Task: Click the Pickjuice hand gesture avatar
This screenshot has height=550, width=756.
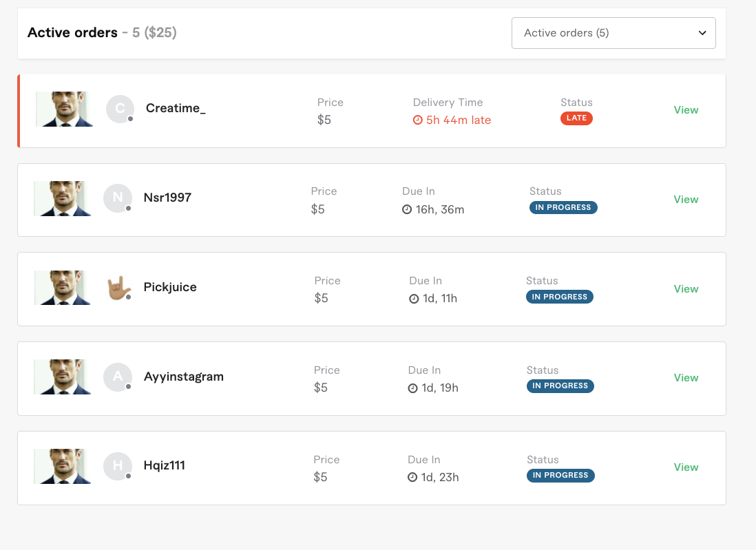Action: (x=118, y=287)
